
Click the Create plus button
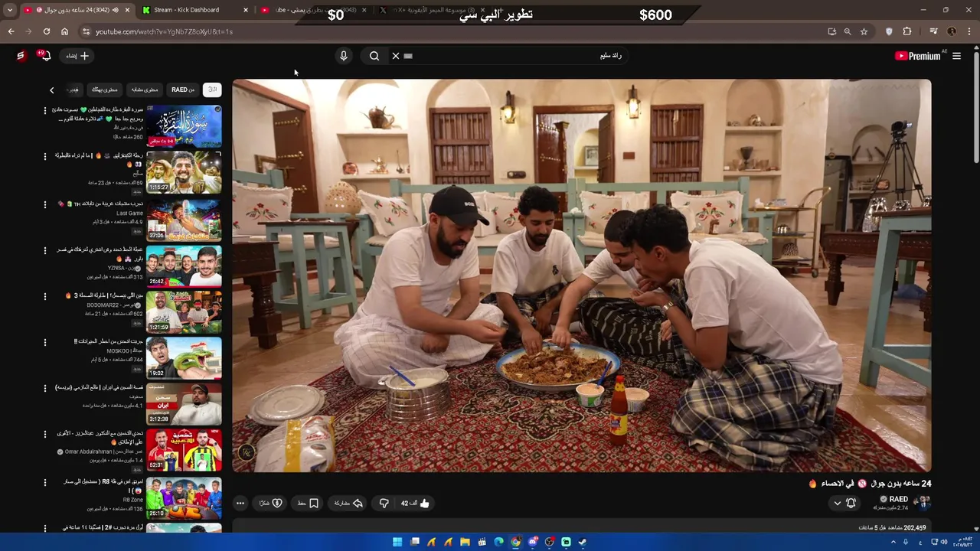[x=78, y=56]
